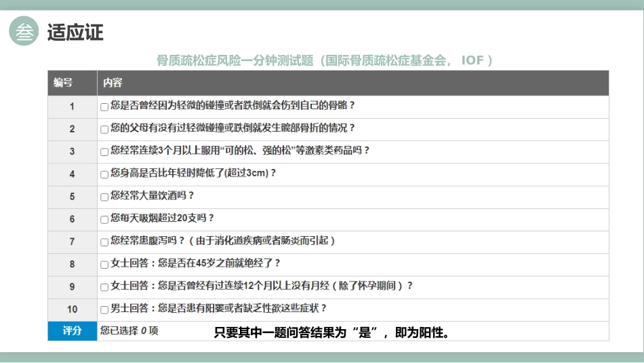Click row number 1 cell
644x363 pixels.
point(73,107)
